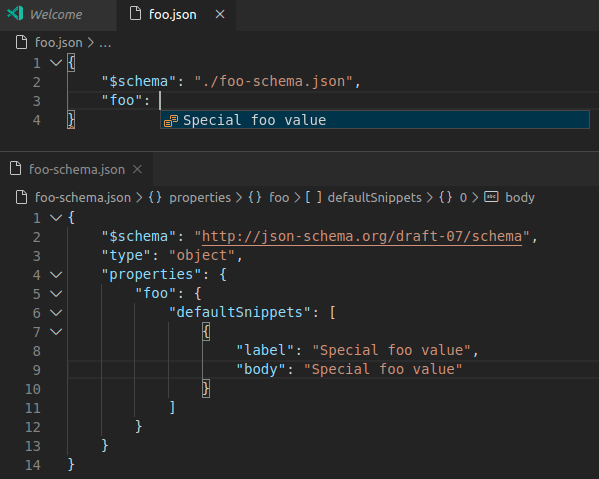
Task: Click file icon on foo.json tab
Action: (x=135, y=14)
